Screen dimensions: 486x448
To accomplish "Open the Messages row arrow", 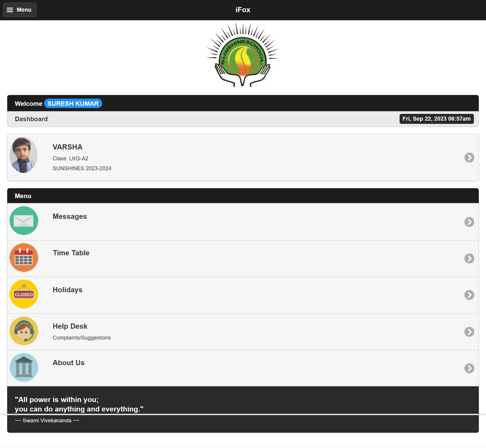I will [469, 222].
